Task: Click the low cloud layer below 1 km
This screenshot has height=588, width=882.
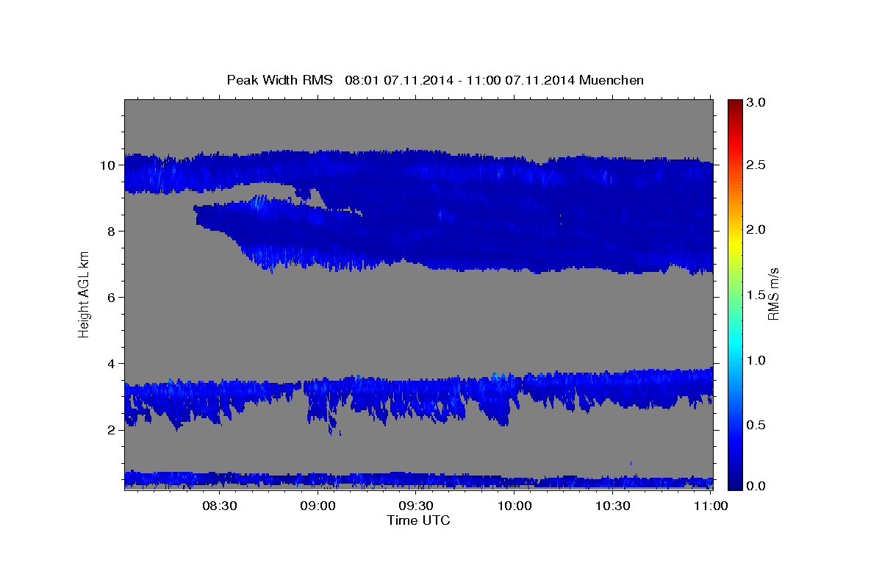Action: (x=418, y=480)
